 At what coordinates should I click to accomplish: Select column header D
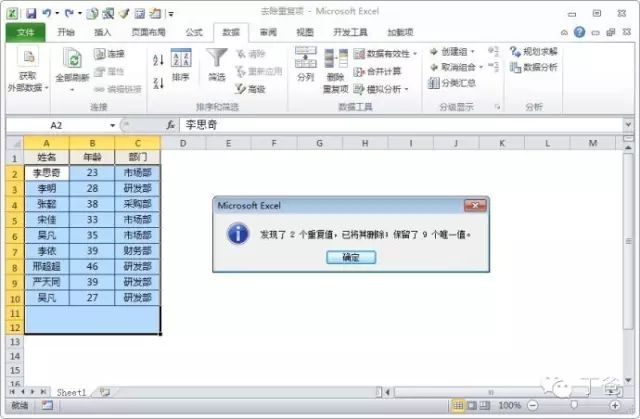183,143
